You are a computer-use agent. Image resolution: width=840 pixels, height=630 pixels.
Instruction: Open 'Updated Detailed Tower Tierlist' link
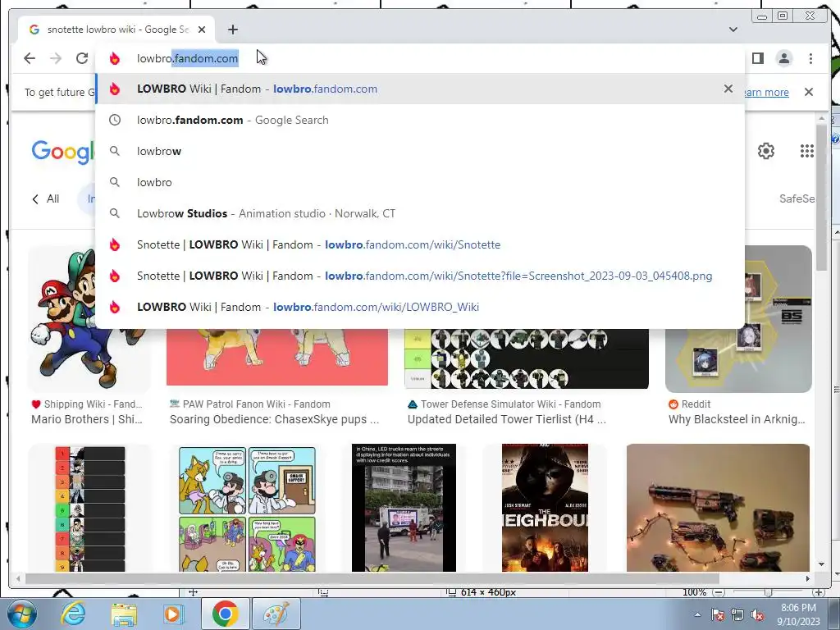pos(507,419)
